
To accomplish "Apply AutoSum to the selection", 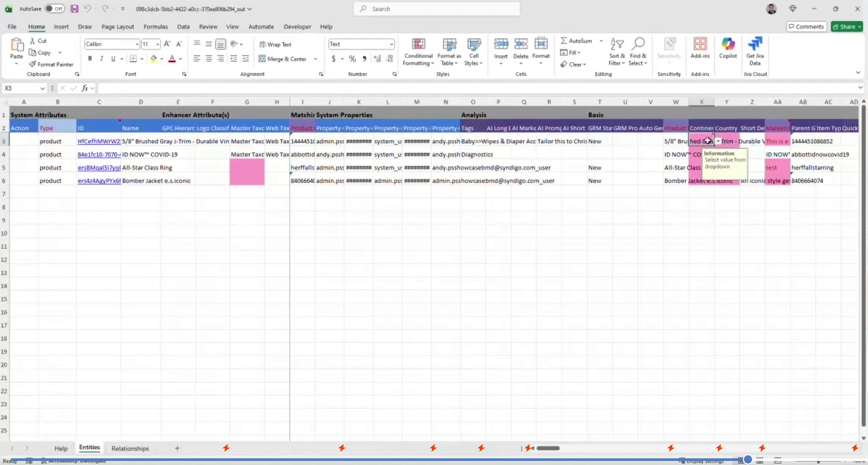I will pyautogui.click(x=577, y=40).
